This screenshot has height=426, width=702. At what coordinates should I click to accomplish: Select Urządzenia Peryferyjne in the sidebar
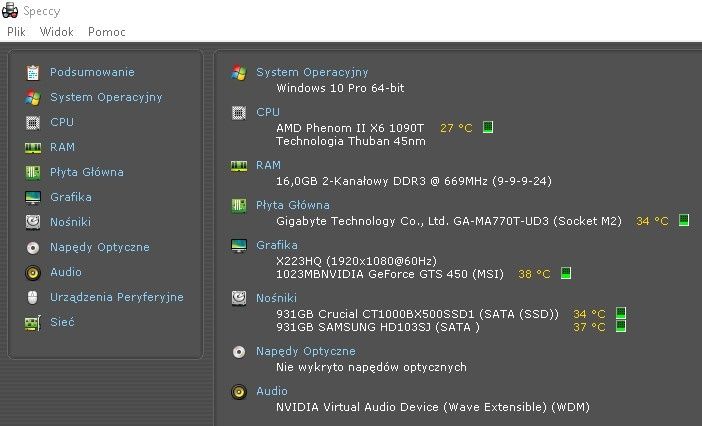click(117, 297)
